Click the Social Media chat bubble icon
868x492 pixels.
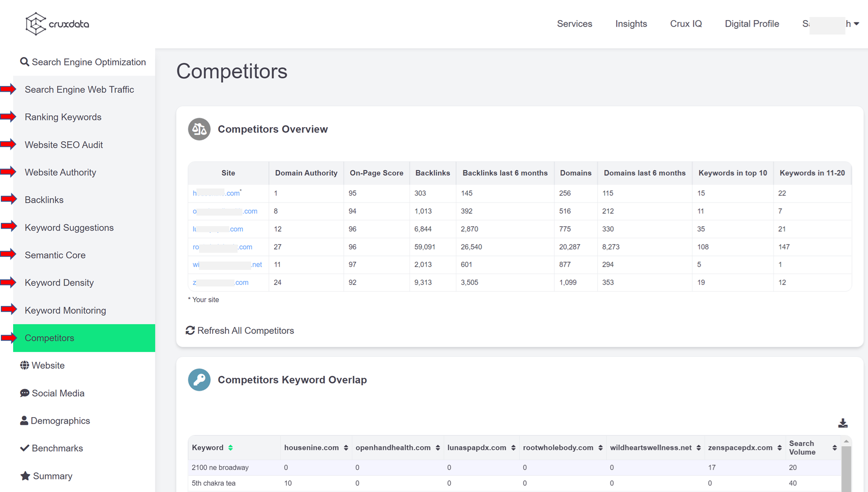click(x=24, y=393)
